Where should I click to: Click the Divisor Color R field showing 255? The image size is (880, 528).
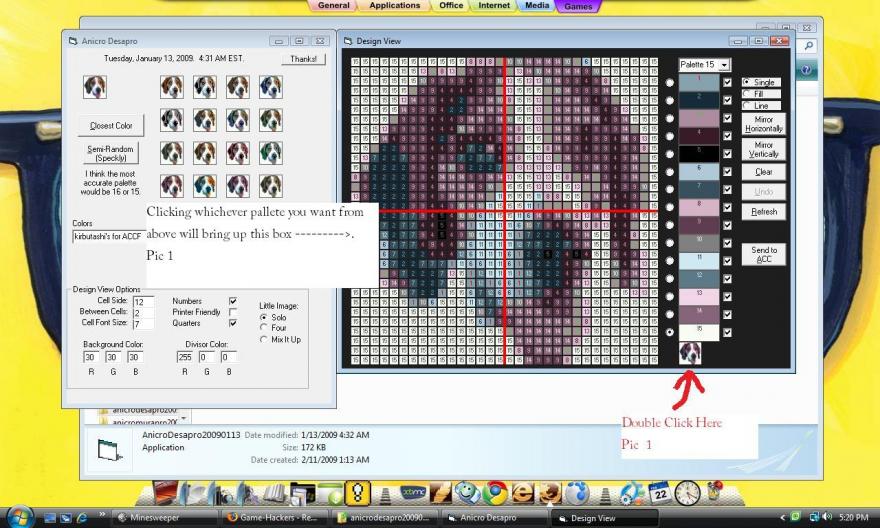point(185,357)
